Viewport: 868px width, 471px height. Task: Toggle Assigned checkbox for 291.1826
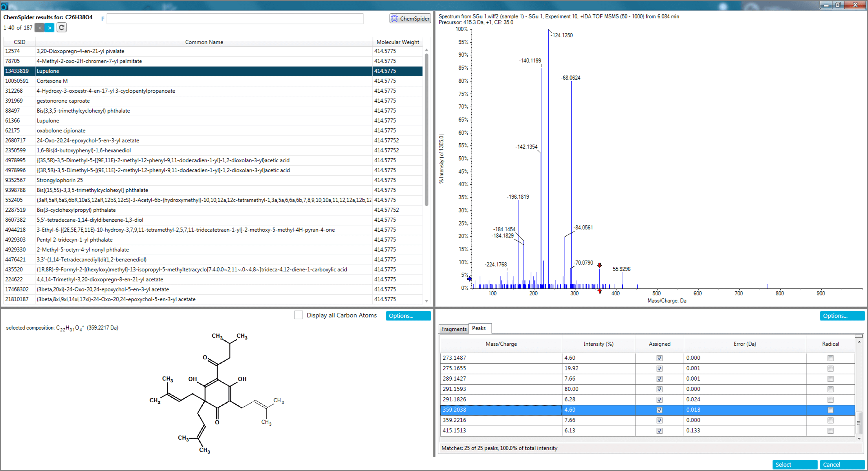pyautogui.click(x=659, y=400)
